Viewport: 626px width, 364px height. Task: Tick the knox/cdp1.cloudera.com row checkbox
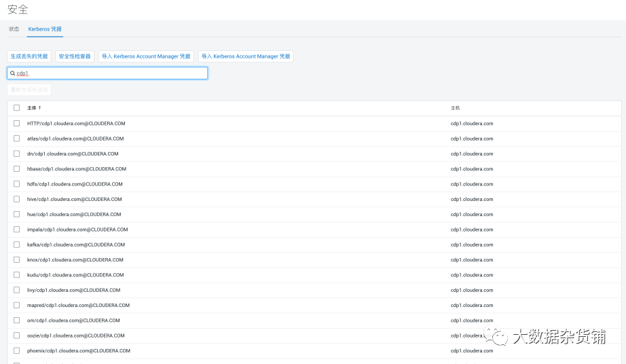(x=16, y=260)
